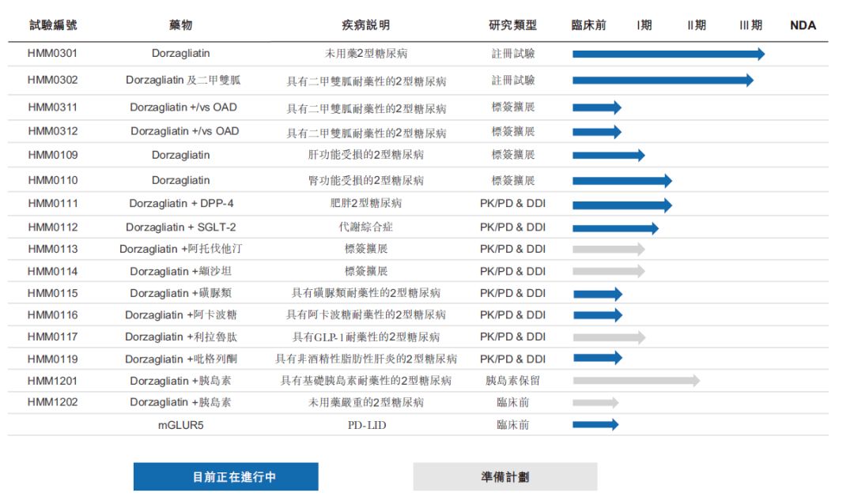This screenshot has width=854, height=504.
Task: Click the 臨床前 phase header
Action: [588, 25]
